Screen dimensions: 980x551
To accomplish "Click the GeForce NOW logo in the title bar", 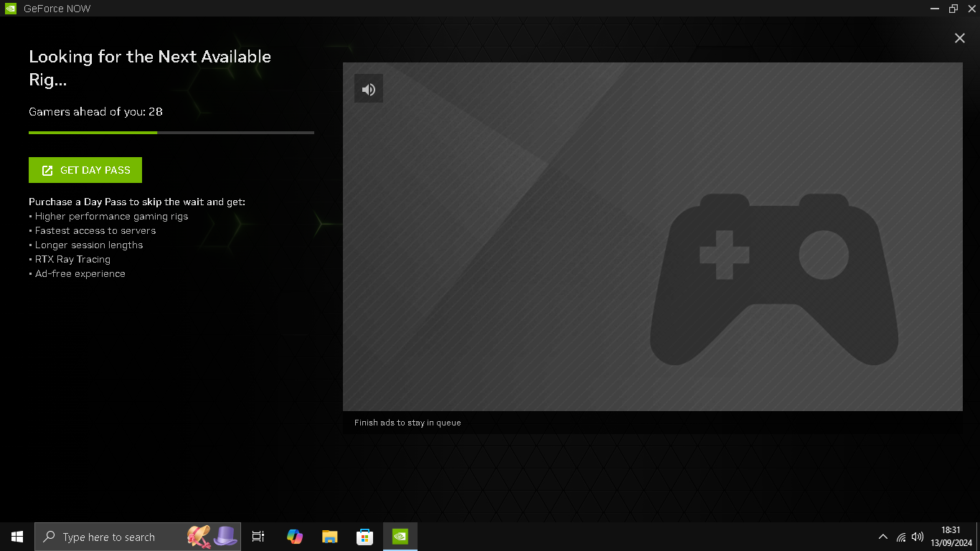I will pyautogui.click(x=11, y=9).
